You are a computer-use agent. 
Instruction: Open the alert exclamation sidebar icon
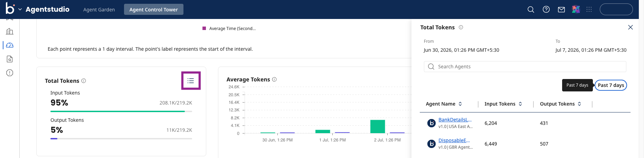point(10,73)
